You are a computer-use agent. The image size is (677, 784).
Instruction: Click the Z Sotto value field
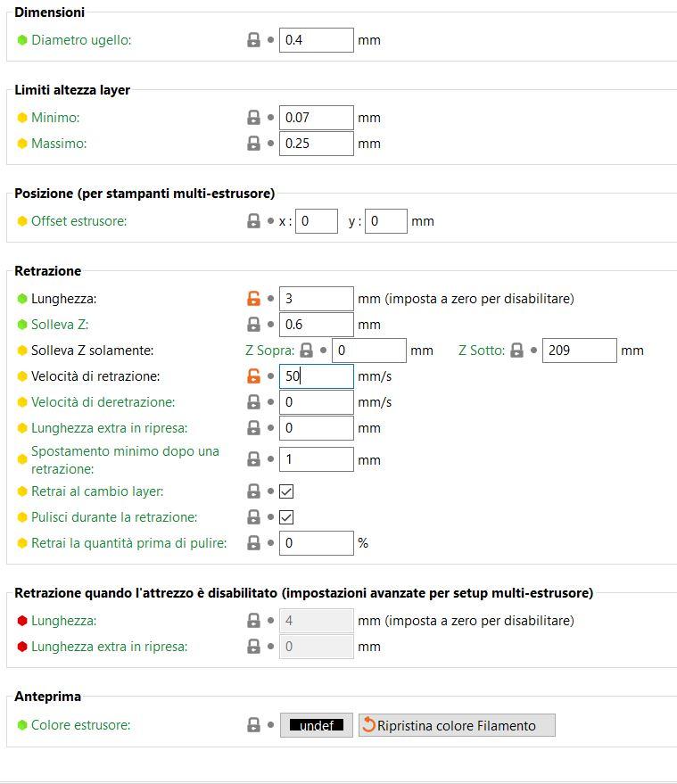point(579,351)
